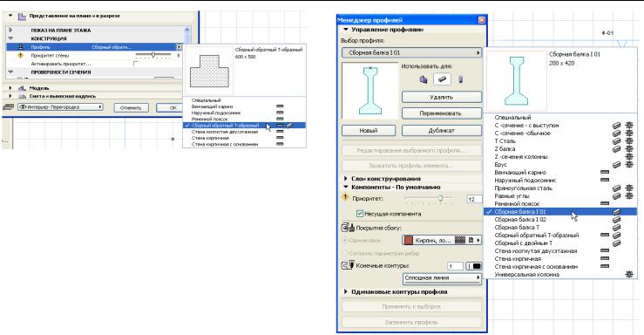Click the Отменить button in wall settings

point(131,107)
